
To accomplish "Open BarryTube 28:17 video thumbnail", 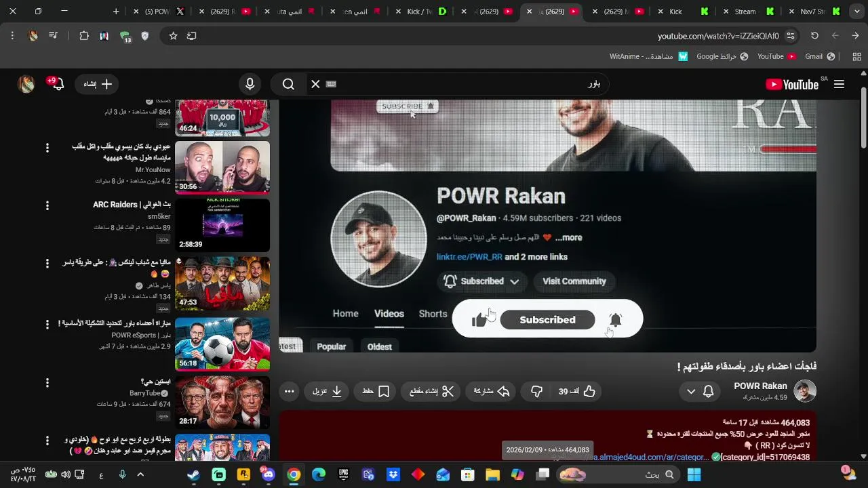I will (222, 402).
